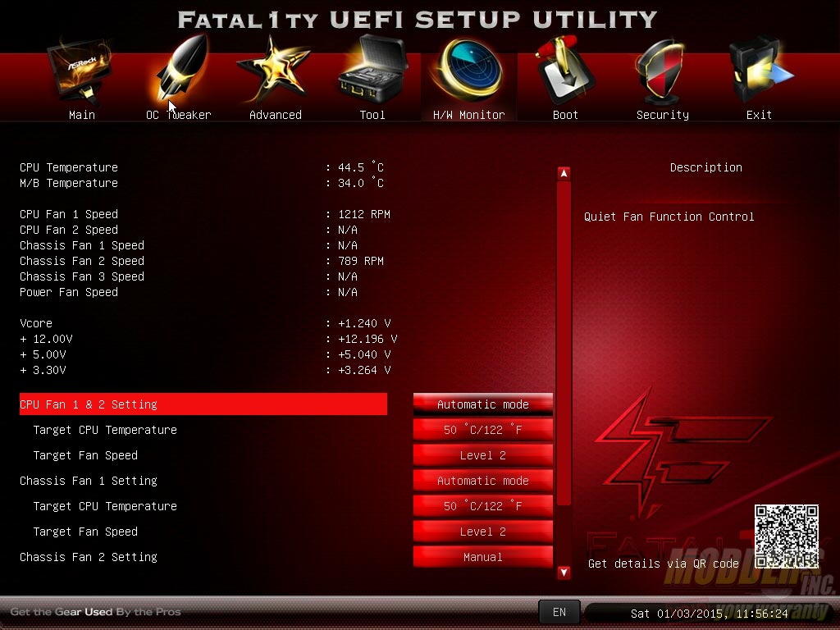The width and height of the screenshot is (840, 630).
Task: Open Chassis Fan 2 Setting Manual dropdown
Action: tap(482, 557)
